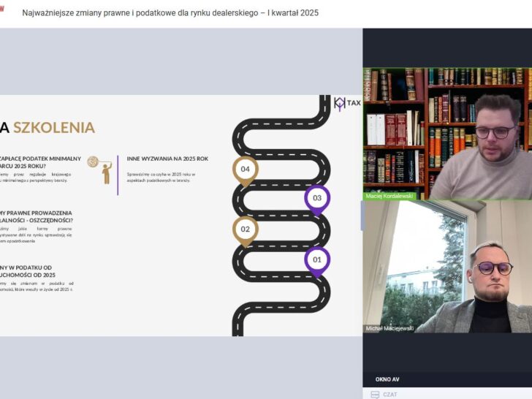Viewport: 532px width, 399px height.
Task: Select Maciej Kordalewski's video feed
Action: point(447,132)
